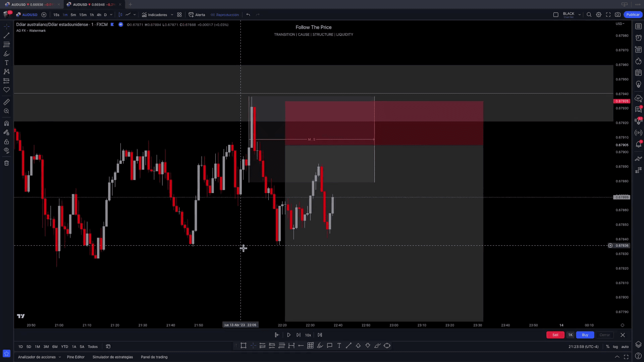644x362 pixels.
Task: Toggle hide all drawings eye icon
Action: click(x=6, y=150)
